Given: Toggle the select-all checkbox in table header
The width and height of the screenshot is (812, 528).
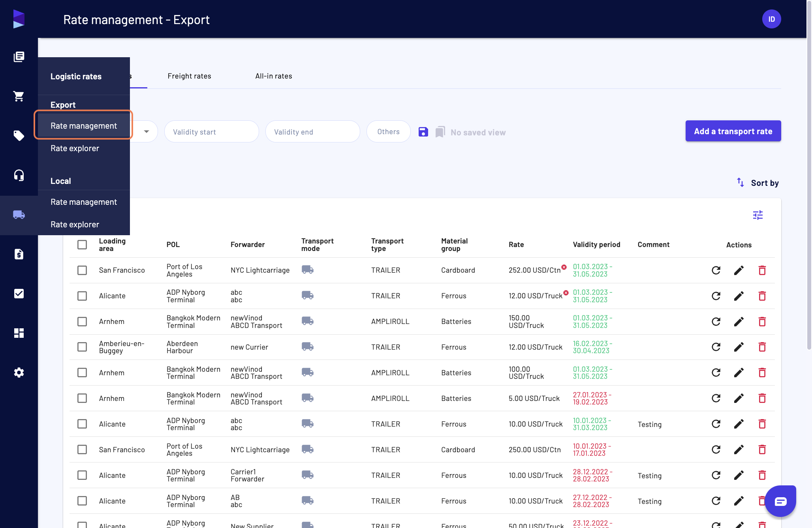Looking at the screenshot, I should pyautogui.click(x=82, y=245).
